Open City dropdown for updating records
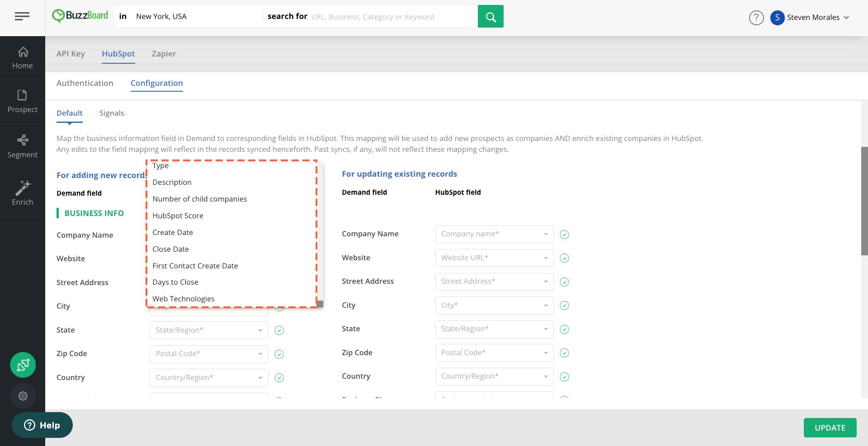The image size is (868, 446). [494, 305]
